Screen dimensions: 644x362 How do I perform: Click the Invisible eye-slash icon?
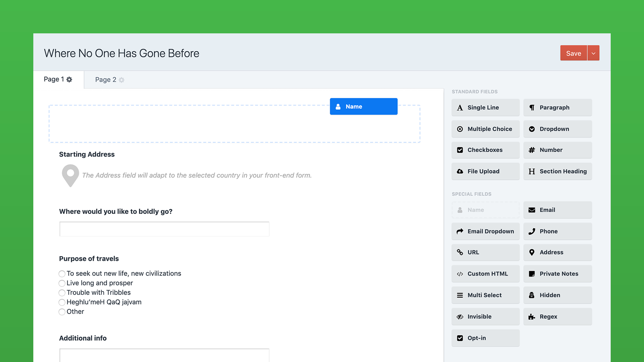(x=460, y=317)
